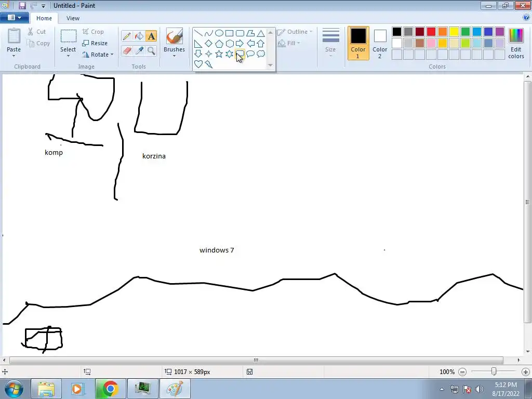This screenshot has height=399, width=532.
Task: Choose the Right triangle shape
Action: 198,44
